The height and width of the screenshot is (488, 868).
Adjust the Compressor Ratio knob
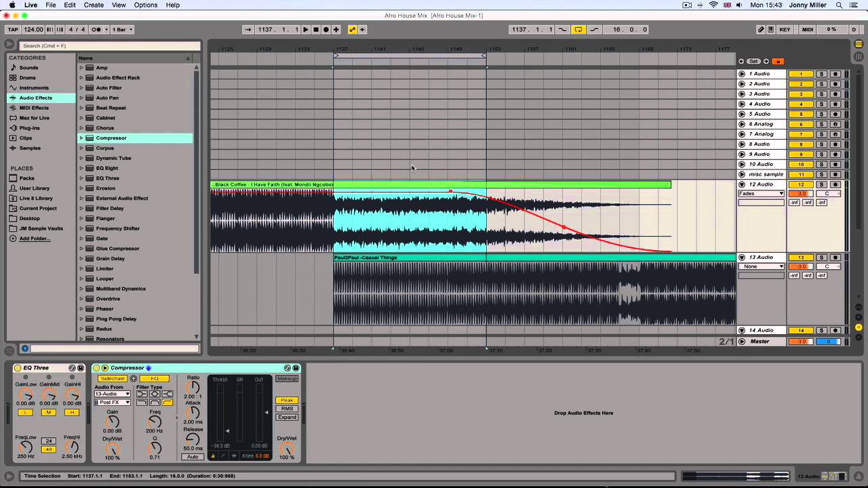coord(193,387)
